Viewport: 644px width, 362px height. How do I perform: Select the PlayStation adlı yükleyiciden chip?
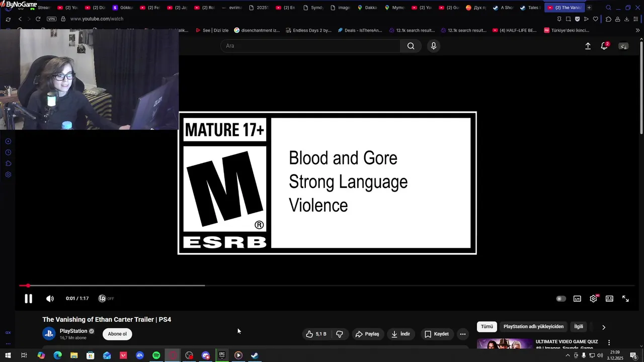(x=533, y=326)
